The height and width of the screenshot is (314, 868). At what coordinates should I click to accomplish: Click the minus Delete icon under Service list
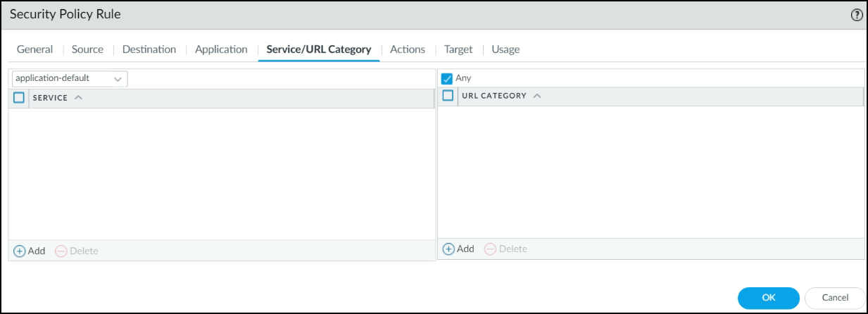click(x=61, y=251)
